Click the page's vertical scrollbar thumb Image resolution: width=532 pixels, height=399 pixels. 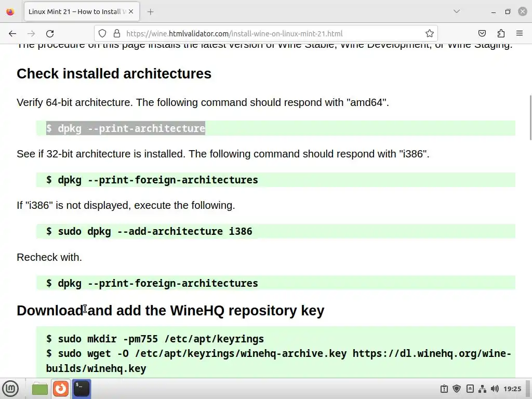tap(530, 117)
